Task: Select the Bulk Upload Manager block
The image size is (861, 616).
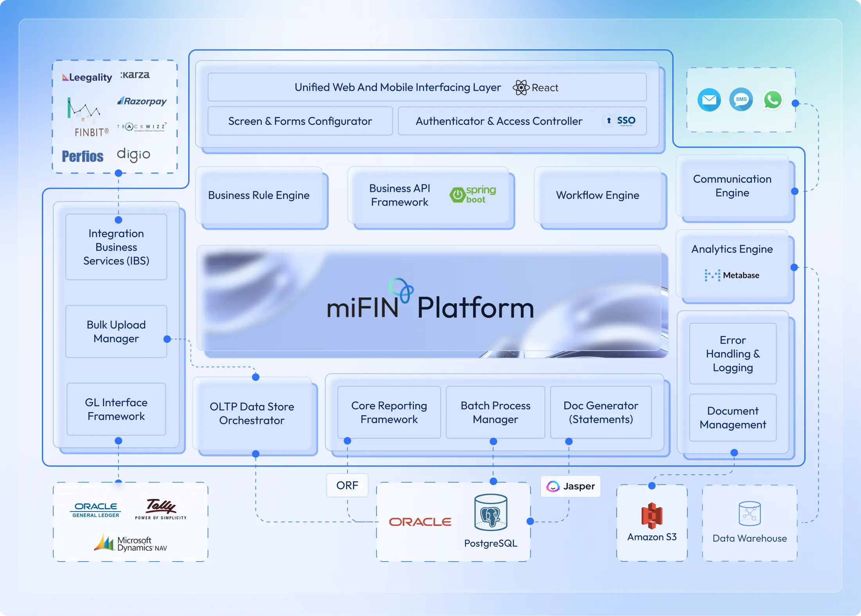Action: point(116,331)
